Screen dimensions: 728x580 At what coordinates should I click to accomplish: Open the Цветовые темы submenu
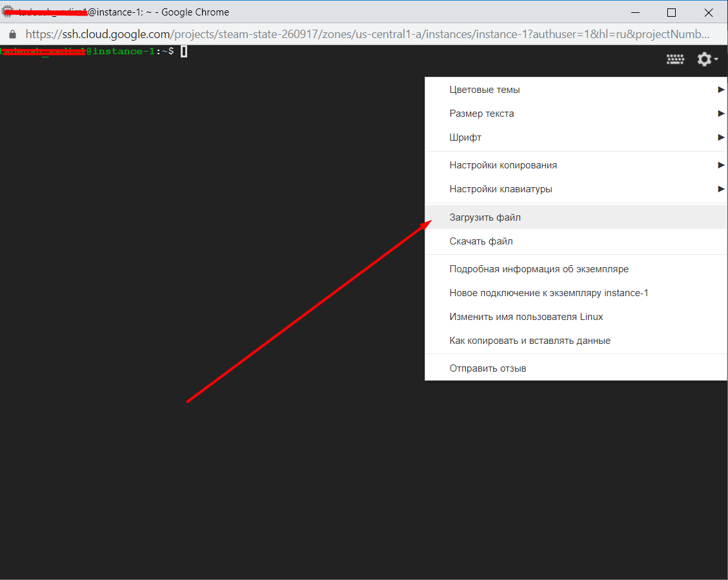576,90
